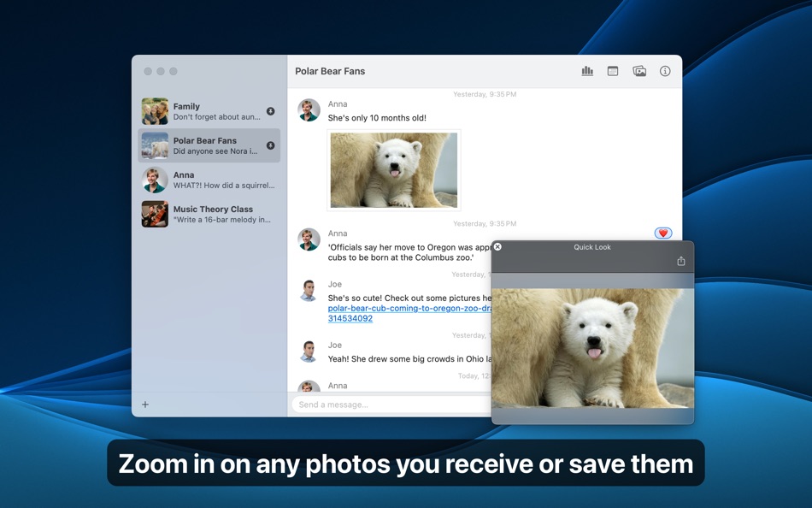812x508 pixels.
Task: Click the Family group avatar
Action: click(155, 111)
